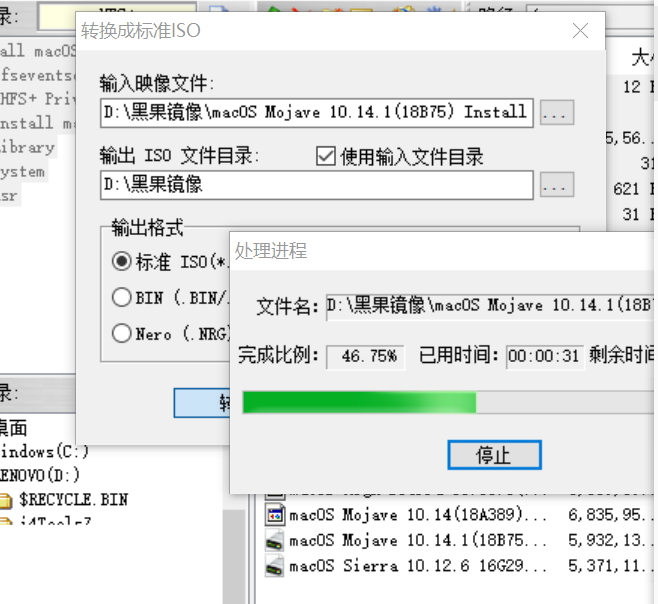Close the 转换成标准ISO dialog
This screenshot has height=604, width=658.
[x=580, y=31]
